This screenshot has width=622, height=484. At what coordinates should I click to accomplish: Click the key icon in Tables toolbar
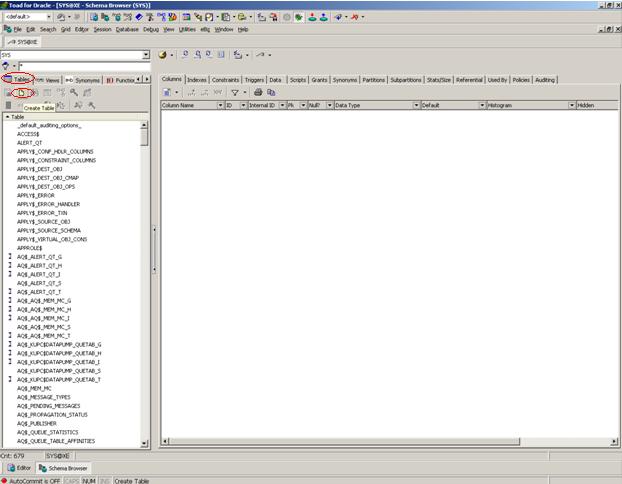[74, 92]
